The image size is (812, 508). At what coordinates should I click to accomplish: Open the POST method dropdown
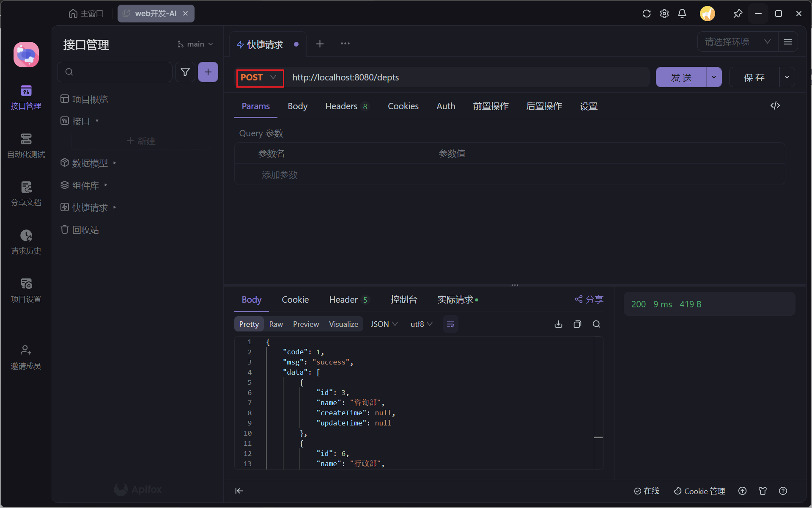[259, 77]
